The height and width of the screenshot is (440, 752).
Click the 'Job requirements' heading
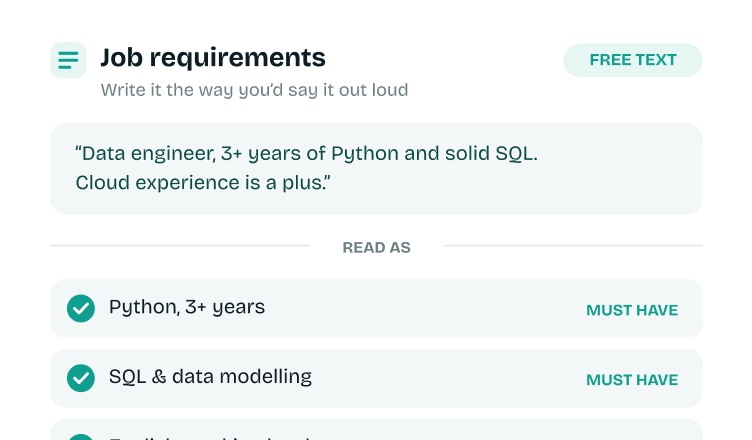[x=213, y=58]
